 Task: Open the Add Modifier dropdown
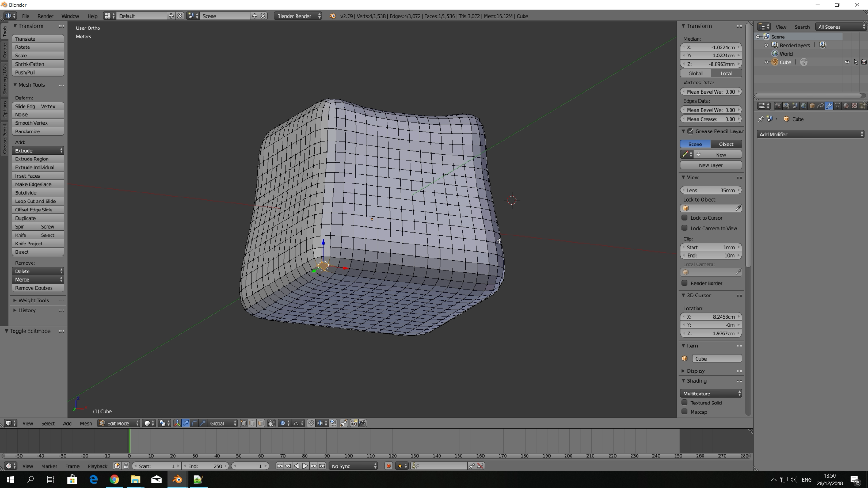pyautogui.click(x=811, y=134)
